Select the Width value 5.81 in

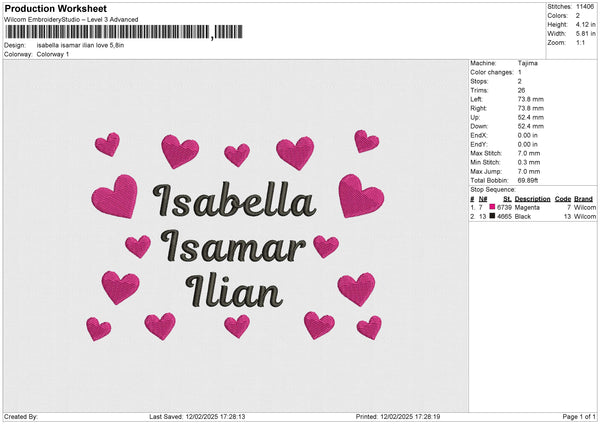[585, 34]
